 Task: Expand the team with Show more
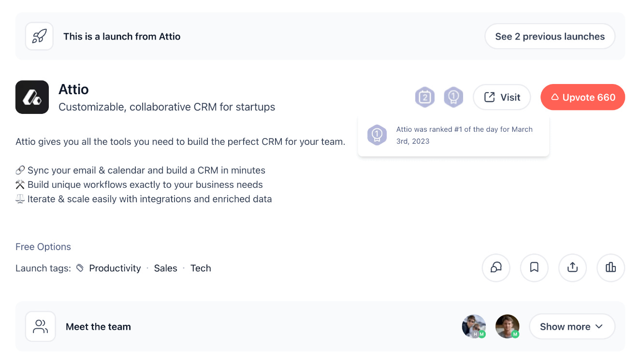[x=572, y=326]
